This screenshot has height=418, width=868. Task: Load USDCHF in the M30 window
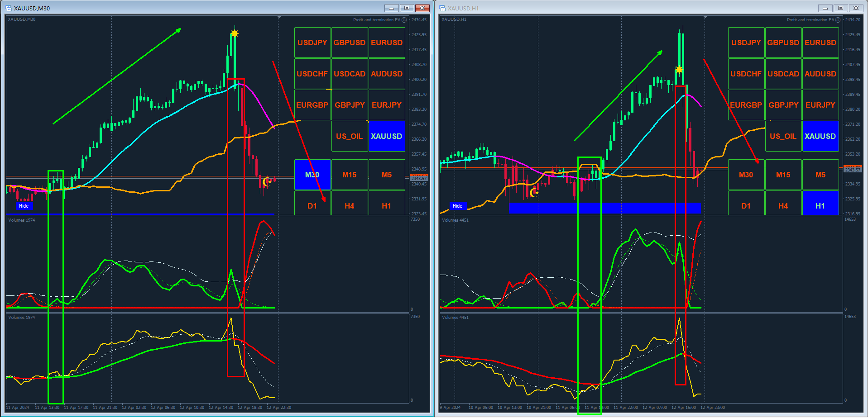tap(312, 74)
